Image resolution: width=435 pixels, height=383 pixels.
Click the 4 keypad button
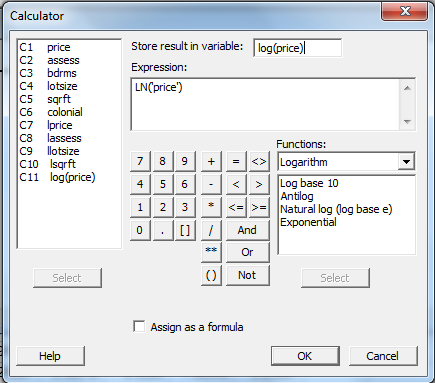coord(140,184)
